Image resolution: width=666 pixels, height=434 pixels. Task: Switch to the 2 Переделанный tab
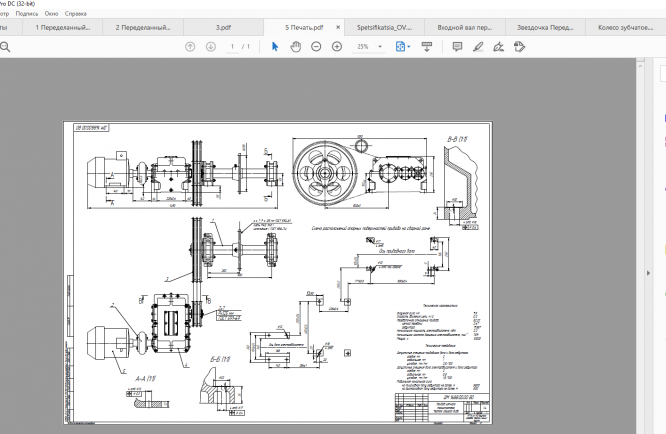(143, 28)
